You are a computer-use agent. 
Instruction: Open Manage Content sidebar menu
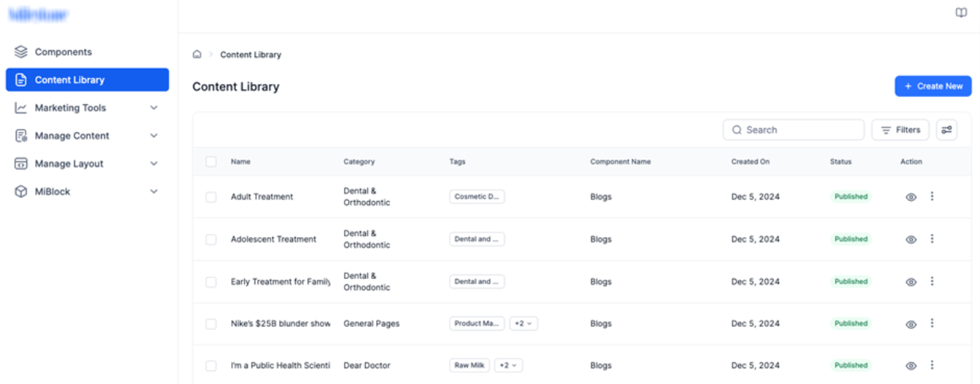87,136
